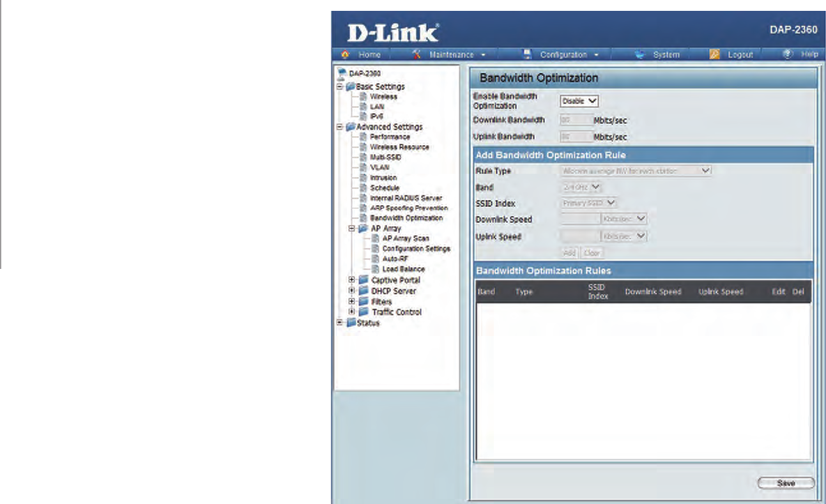Expand the DHCP Server tree node
826x504 pixels.
[x=352, y=291]
